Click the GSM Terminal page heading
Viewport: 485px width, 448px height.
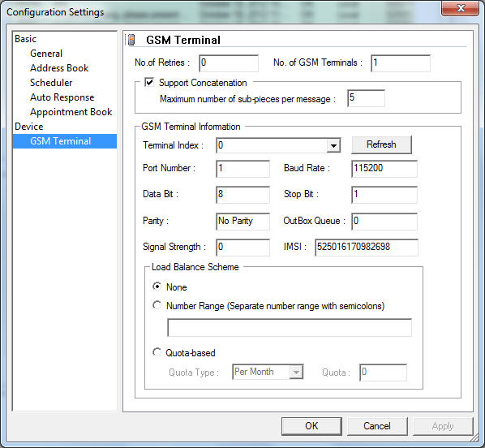183,40
